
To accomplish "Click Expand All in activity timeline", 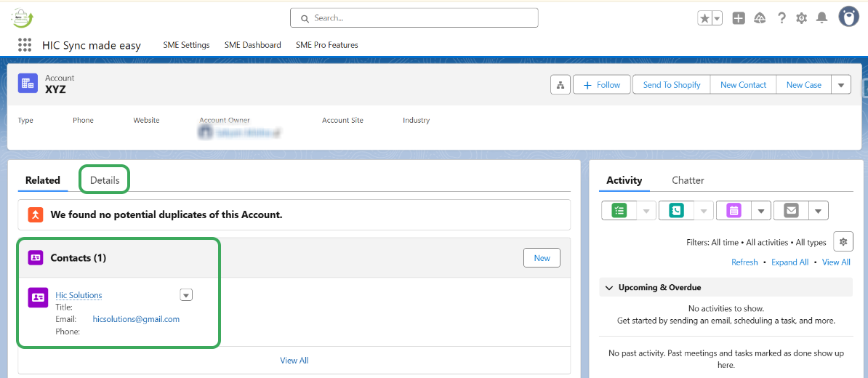I will tap(790, 262).
